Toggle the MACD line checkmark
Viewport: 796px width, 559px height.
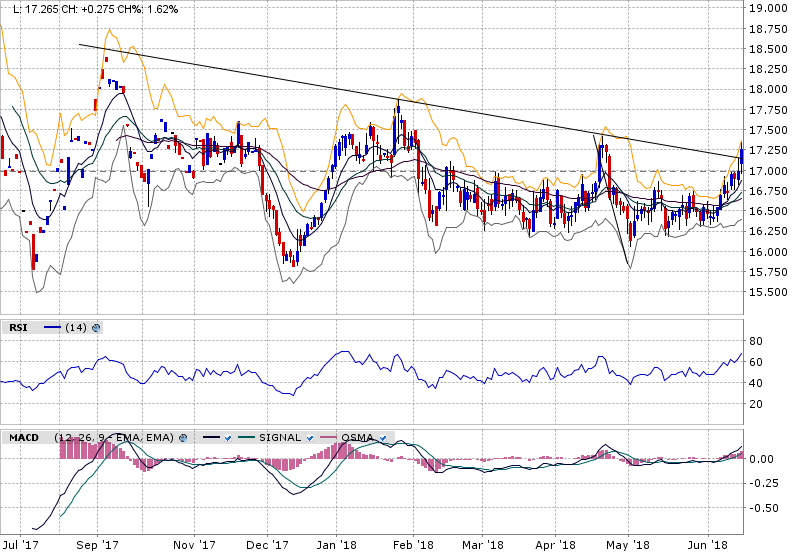[x=229, y=438]
